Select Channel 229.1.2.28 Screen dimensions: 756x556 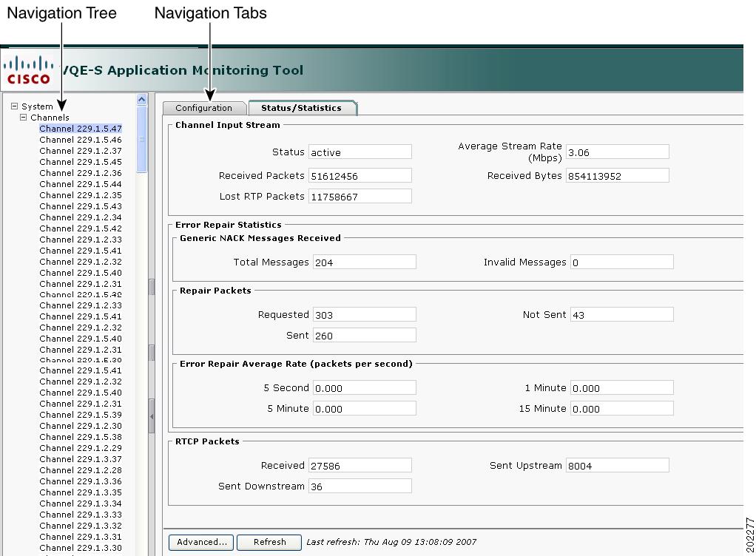coord(81,470)
